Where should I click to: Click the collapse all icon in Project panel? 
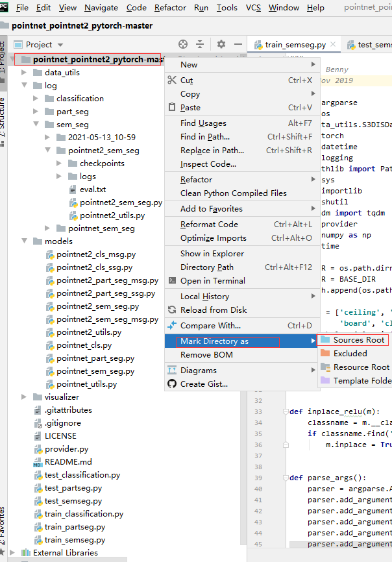click(x=200, y=44)
